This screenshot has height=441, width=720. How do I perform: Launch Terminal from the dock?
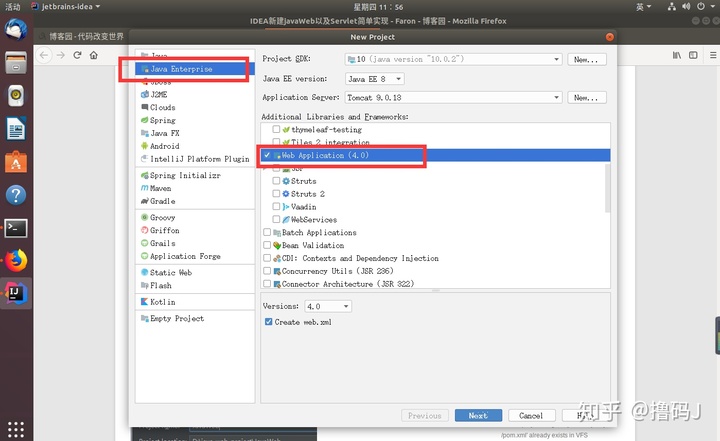click(16, 228)
